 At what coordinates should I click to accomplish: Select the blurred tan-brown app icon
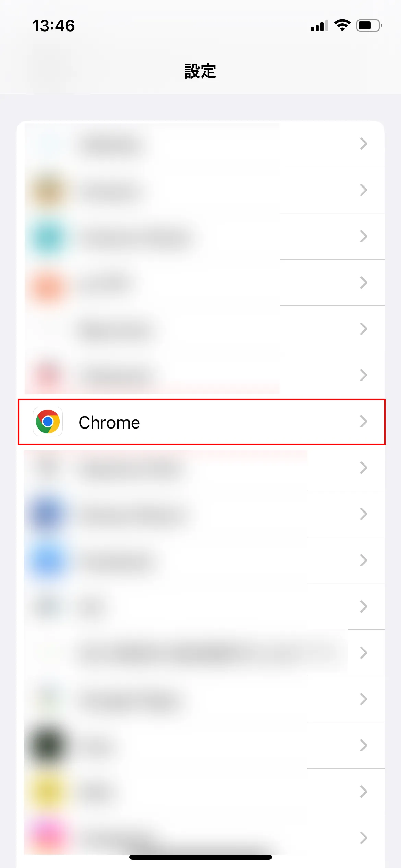48,190
